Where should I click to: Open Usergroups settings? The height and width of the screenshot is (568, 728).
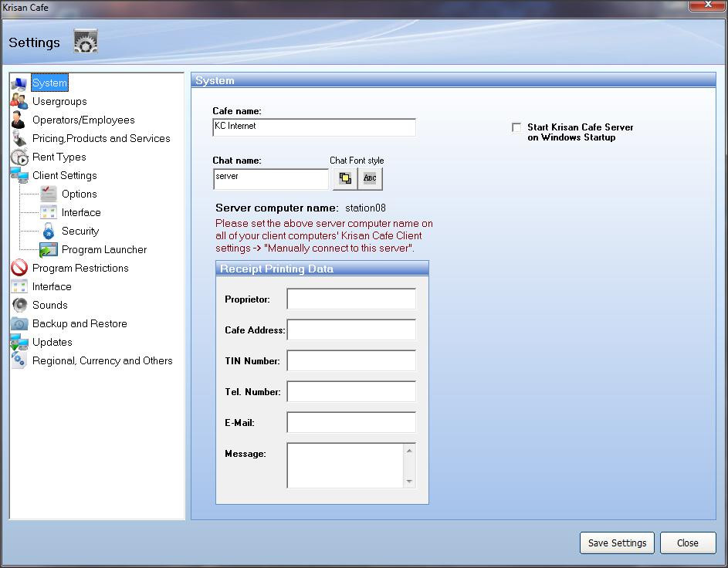coord(59,102)
